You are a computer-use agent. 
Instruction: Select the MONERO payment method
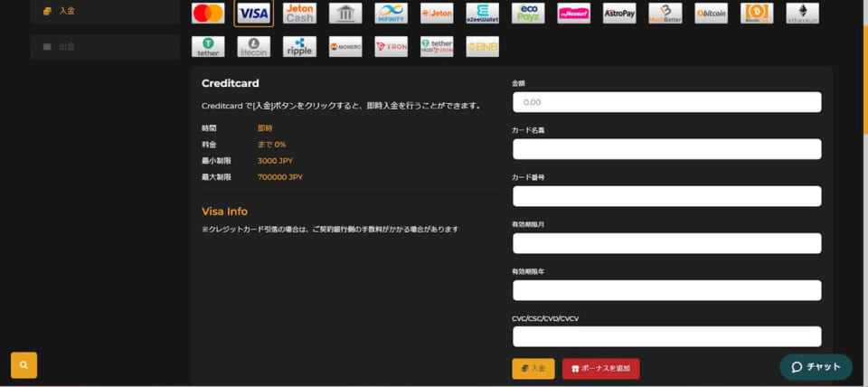click(345, 46)
